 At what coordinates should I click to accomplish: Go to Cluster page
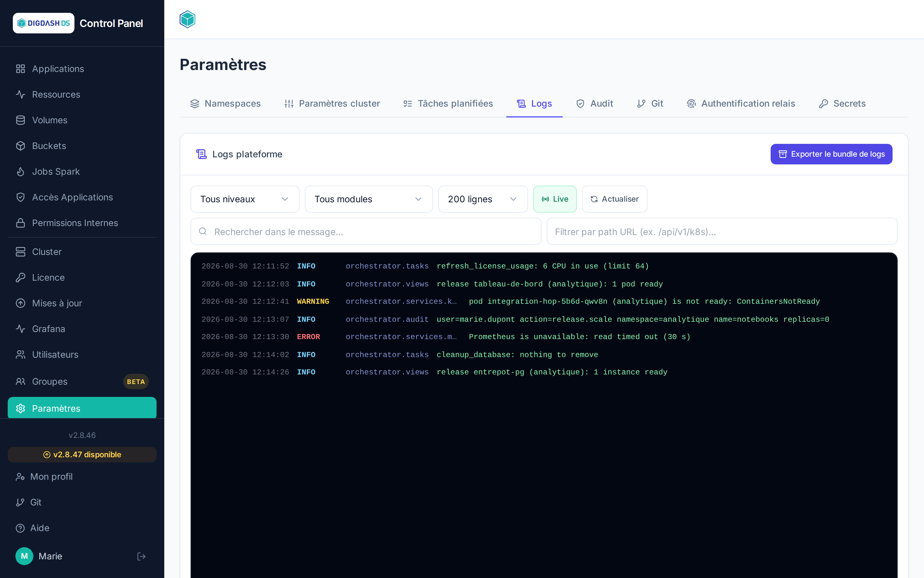tap(82, 252)
